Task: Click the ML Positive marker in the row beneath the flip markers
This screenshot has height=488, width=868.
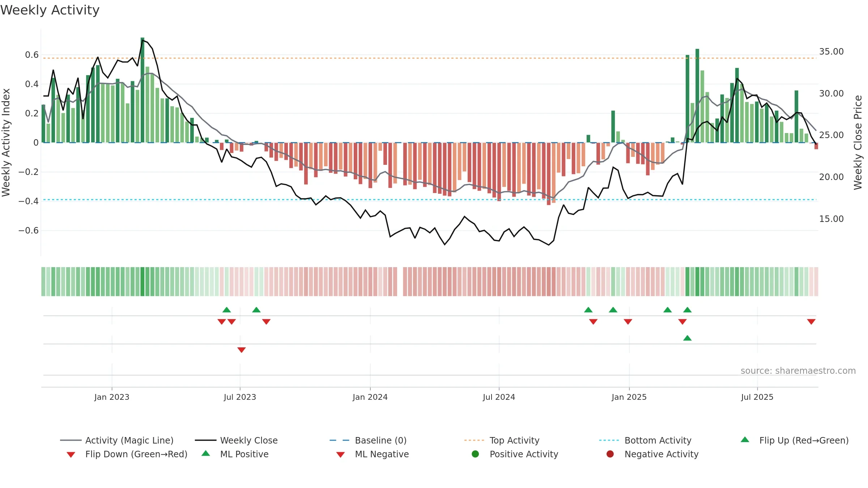Action: [x=688, y=338]
